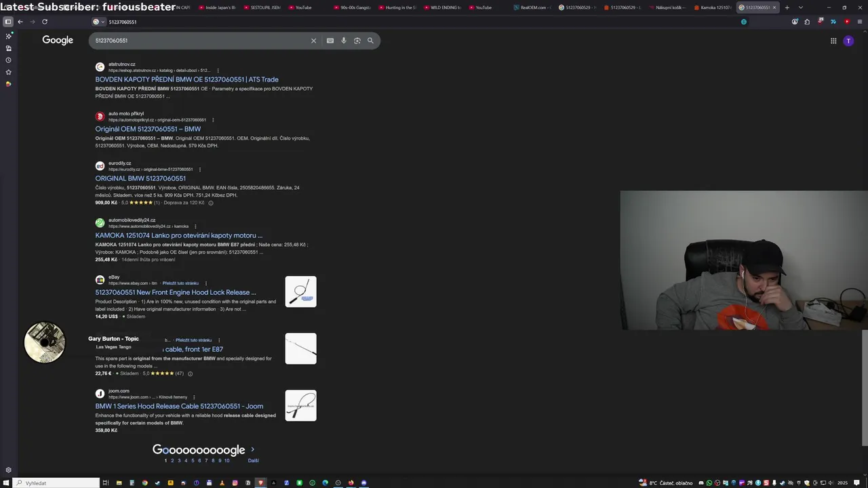Switch to the Nákupní košík tab

tap(667, 7)
